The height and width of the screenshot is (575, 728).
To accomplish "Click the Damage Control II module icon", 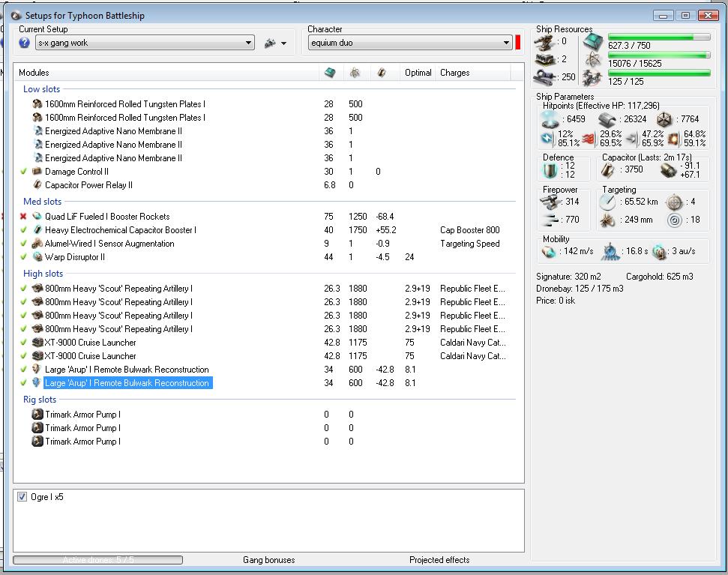I will coord(37,171).
